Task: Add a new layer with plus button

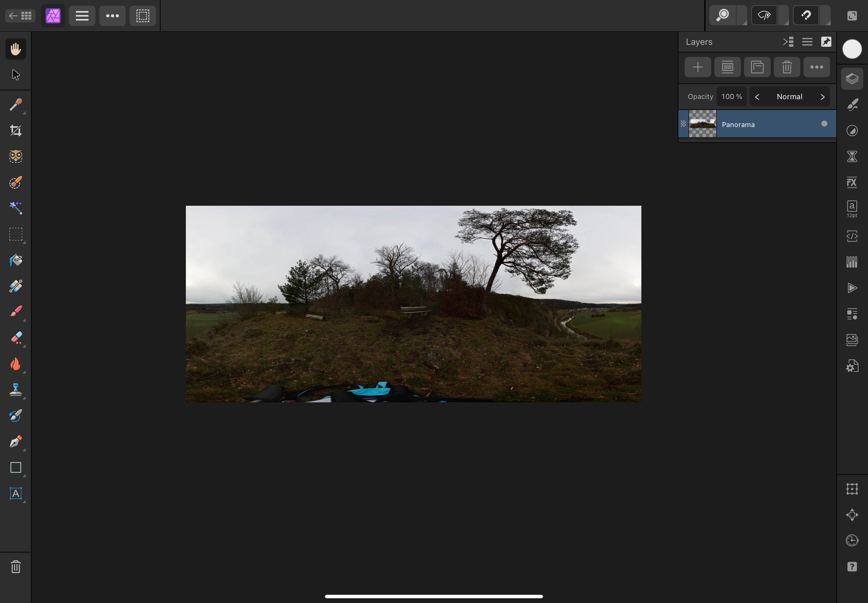Action: (x=698, y=67)
